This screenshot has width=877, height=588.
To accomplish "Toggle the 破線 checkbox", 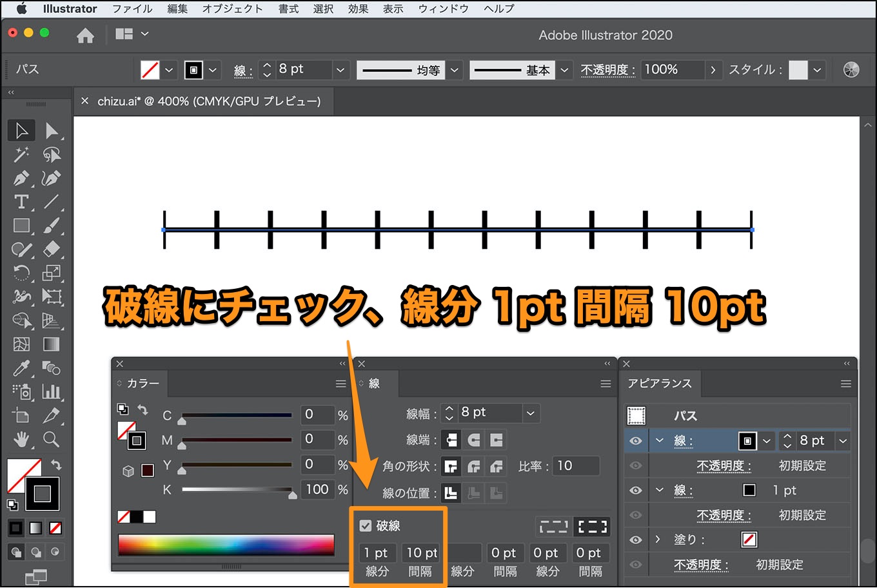I will (366, 525).
